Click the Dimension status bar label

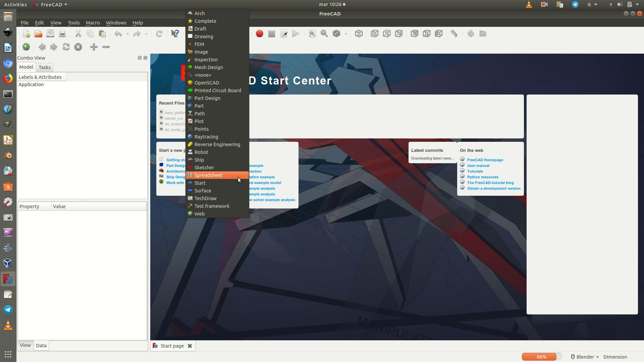pyautogui.click(x=615, y=357)
